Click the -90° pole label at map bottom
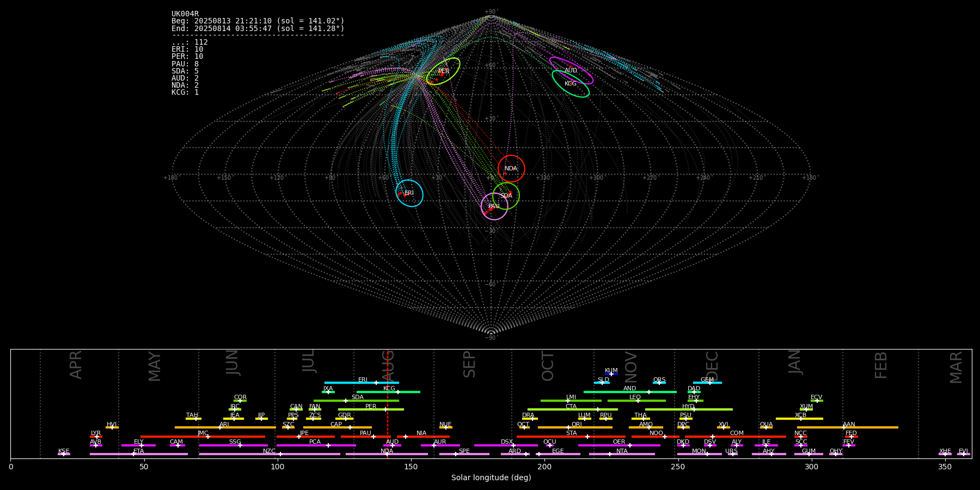 pyautogui.click(x=491, y=338)
